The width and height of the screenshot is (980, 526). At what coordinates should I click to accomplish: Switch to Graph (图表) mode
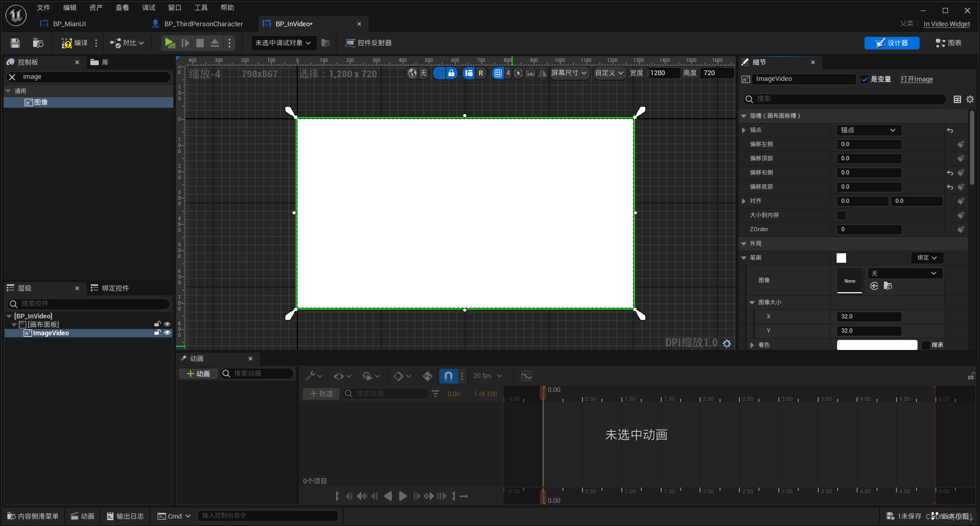948,43
